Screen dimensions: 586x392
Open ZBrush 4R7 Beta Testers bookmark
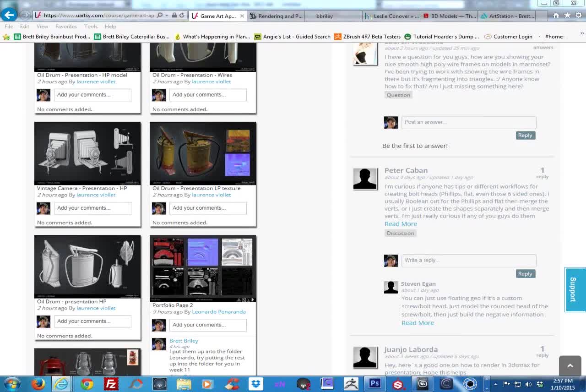[367, 37]
